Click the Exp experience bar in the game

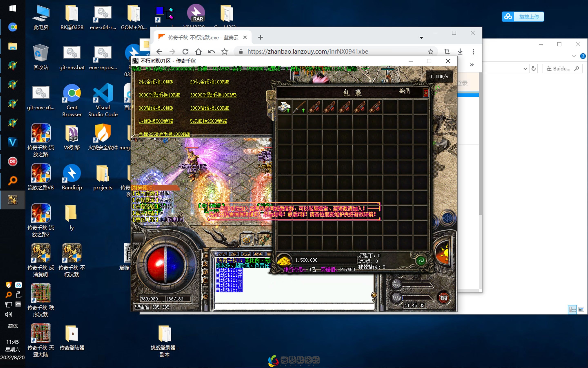coord(417,284)
